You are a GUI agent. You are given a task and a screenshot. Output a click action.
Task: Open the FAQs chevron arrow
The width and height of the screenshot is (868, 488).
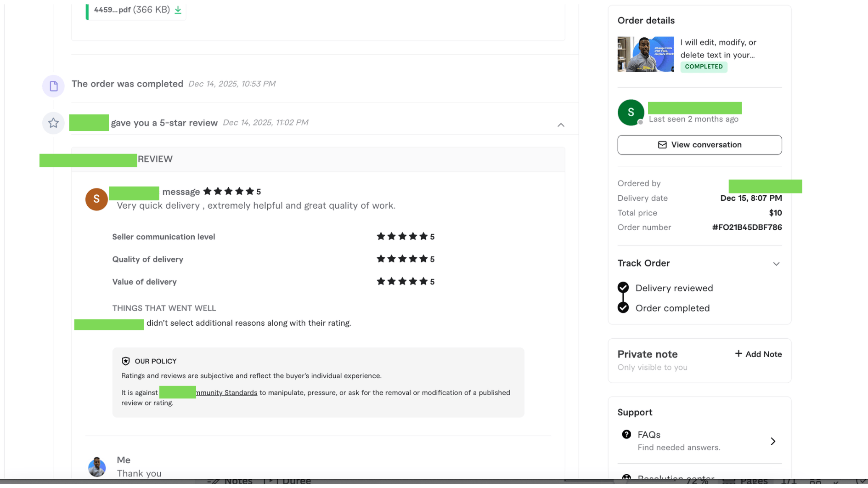click(x=772, y=442)
